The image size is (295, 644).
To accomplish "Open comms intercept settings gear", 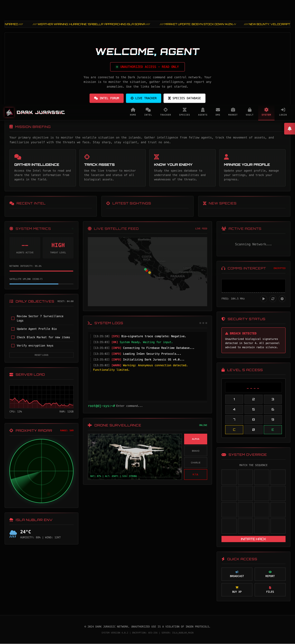I will pos(282,298).
